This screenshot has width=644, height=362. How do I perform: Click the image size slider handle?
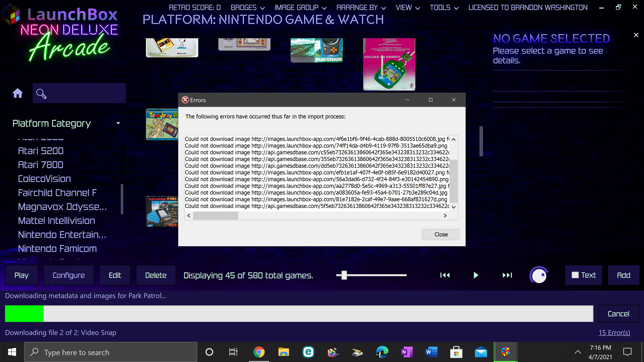(x=344, y=275)
